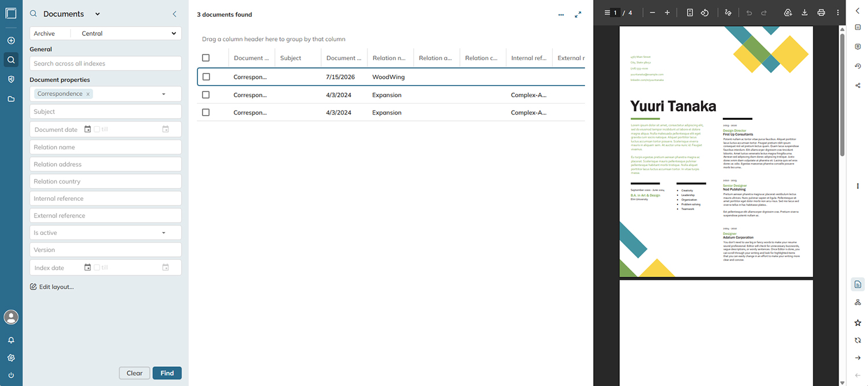Viewport: 868px width, 386px height.
Task: Open results more options ellipsis
Action: (561, 15)
